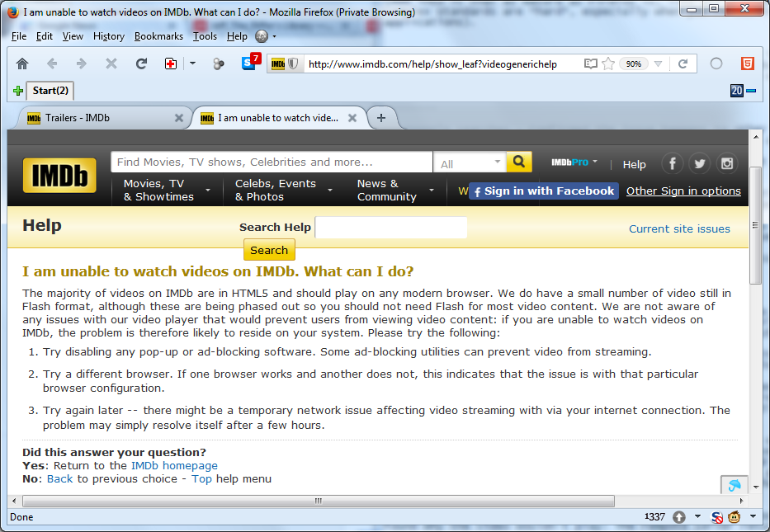This screenshot has height=532, width=770.
Task: Click the 90% zoom level indicator
Action: 634,64
